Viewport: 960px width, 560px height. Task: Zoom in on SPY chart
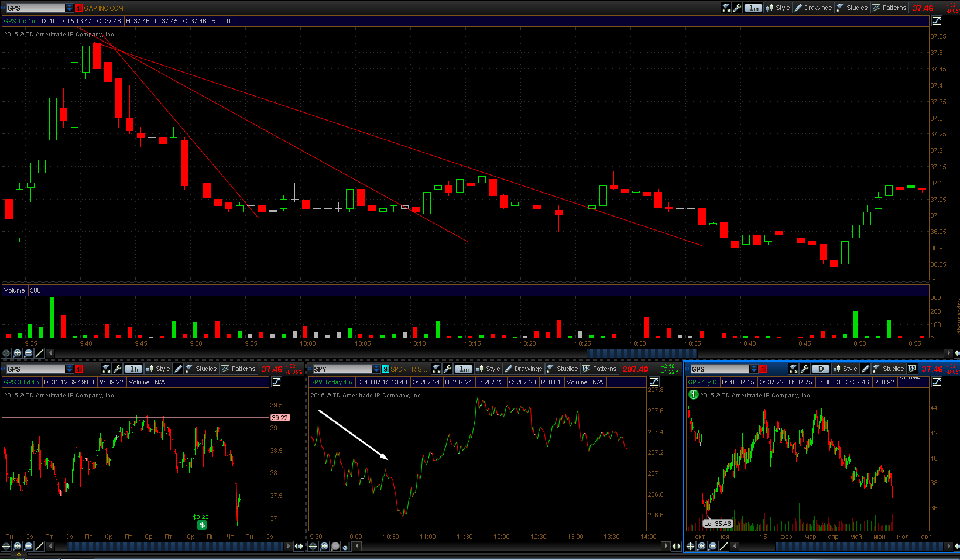coord(324,546)
